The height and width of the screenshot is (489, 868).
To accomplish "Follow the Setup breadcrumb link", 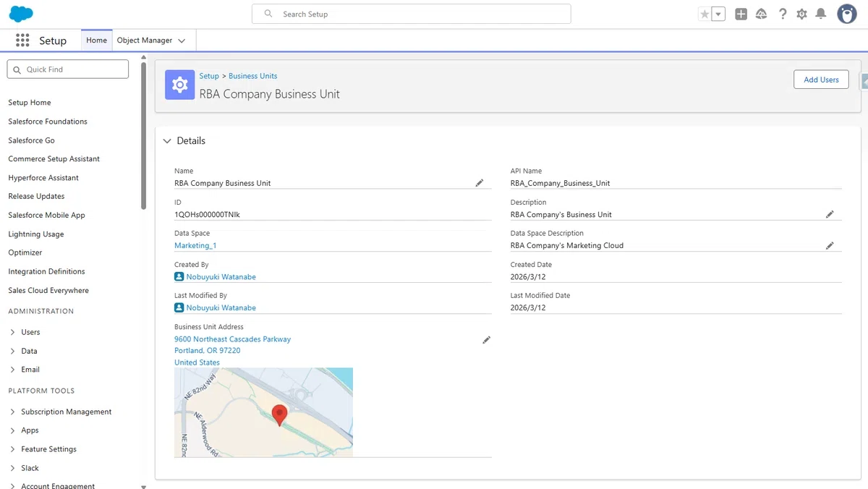I will tap(209, 76).
